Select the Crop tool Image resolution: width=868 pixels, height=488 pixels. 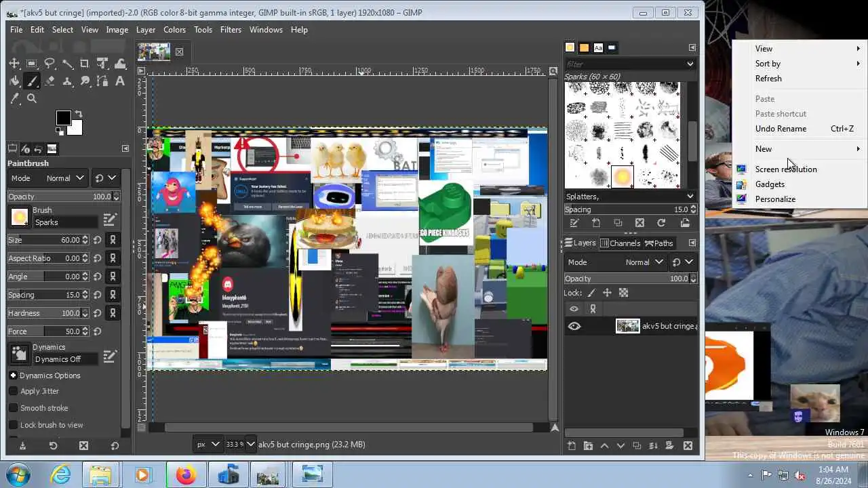(85, 64)
